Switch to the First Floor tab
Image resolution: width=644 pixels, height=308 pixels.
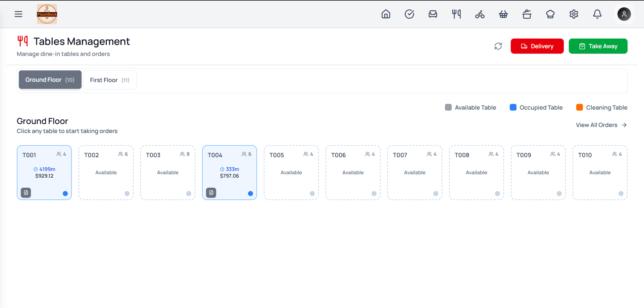[x=110, y=80]
